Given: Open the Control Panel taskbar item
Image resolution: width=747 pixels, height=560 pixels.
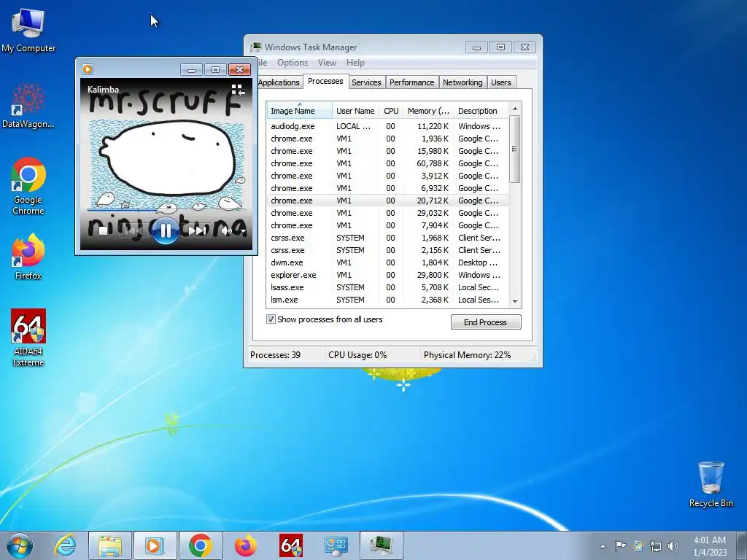Looking at the screenshot, I should (x=336, y=545).
